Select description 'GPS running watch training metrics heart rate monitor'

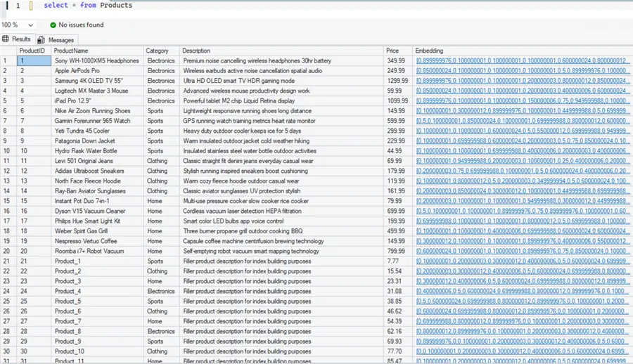coord(282,121)
